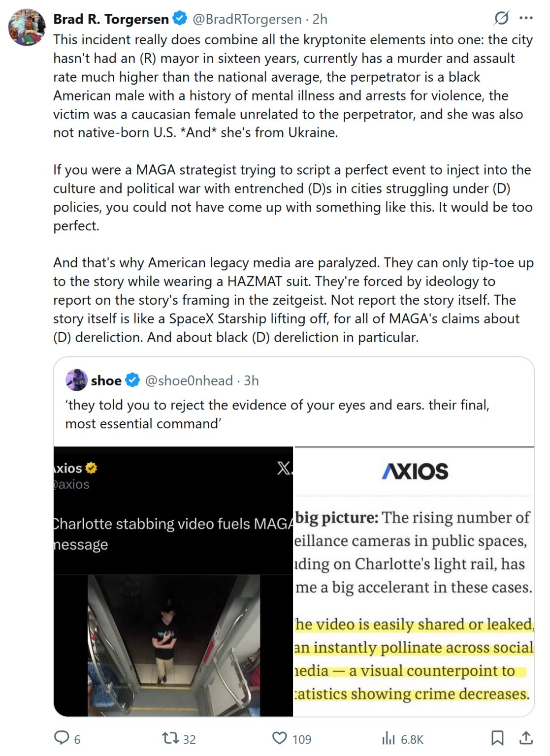550x756 pixels.
Task: Open @BradRTorgersen handle link
Action: pos(247,19)
